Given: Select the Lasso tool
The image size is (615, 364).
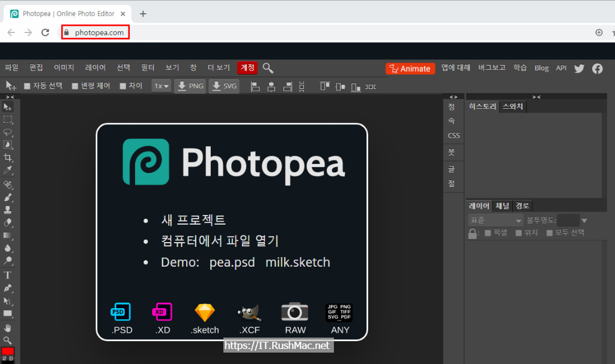Looking at the screenshot, I should [8, 132].
